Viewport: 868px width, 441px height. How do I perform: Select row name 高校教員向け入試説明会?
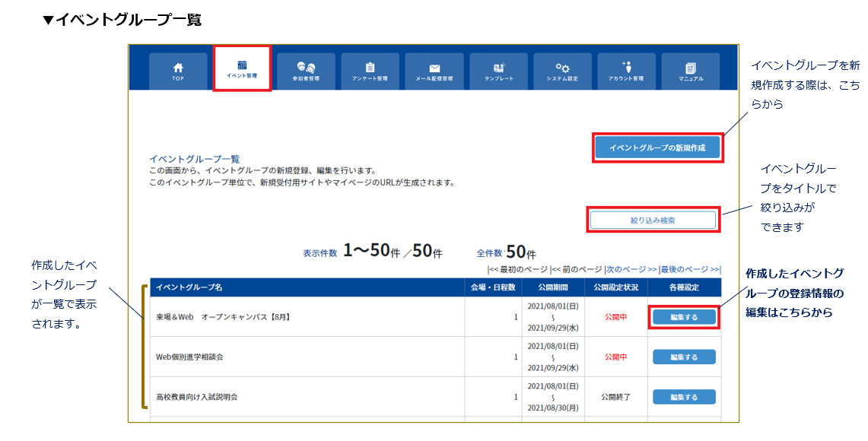(196, 397)
